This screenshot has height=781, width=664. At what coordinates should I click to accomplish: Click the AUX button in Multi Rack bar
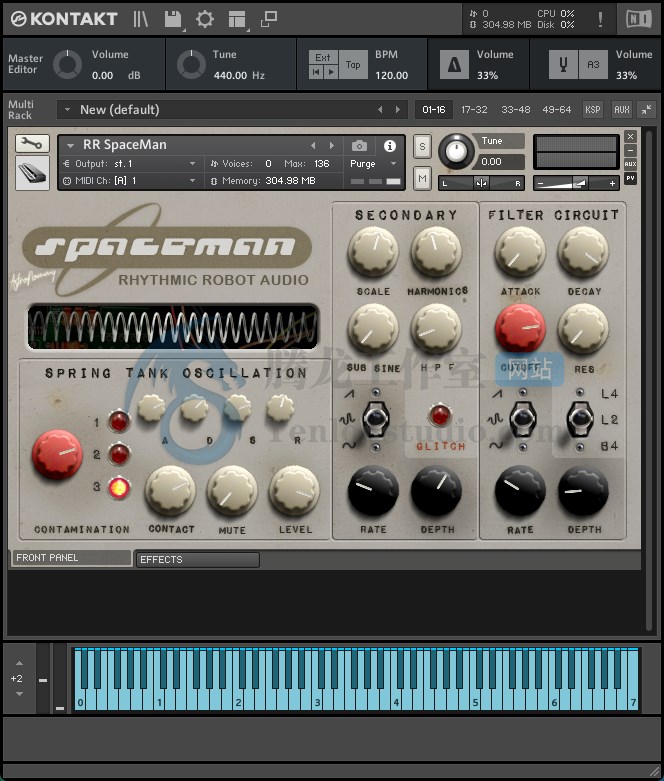click(x=622, y=110)
